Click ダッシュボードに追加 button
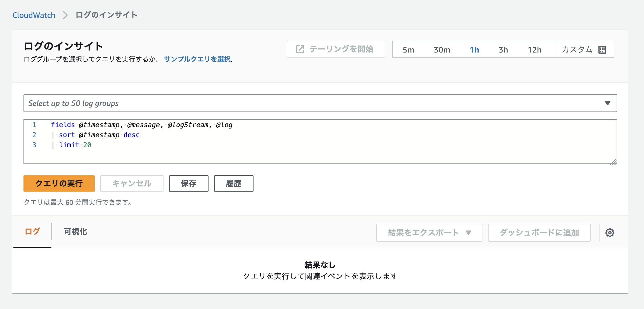 (539, 232)
